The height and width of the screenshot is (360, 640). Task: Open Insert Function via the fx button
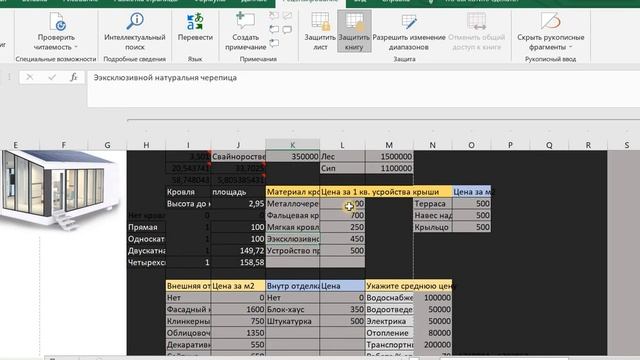tap(73, 77)
